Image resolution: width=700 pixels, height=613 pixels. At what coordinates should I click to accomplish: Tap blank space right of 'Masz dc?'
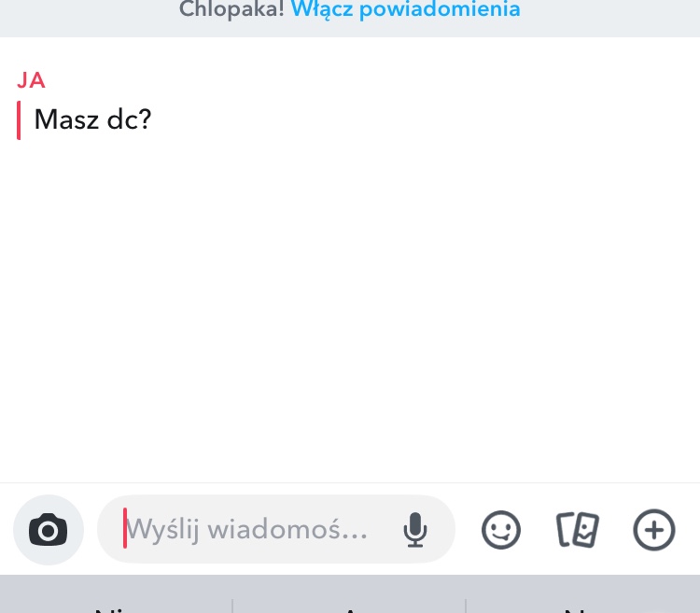(420, 119)
